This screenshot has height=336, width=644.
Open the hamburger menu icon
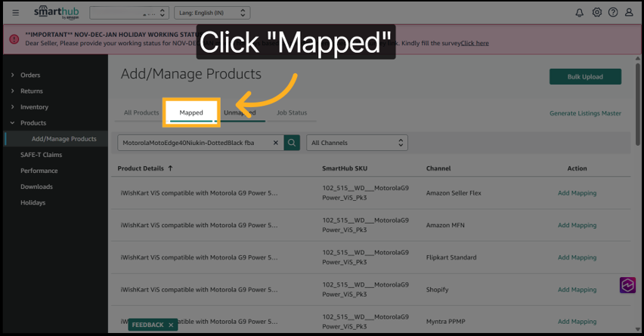point(16,13)
